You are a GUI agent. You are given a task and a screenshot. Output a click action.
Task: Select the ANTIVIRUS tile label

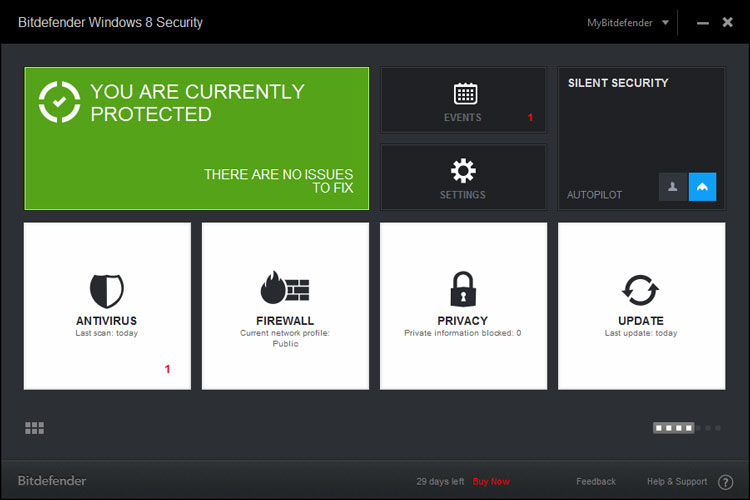pos(107,321)
